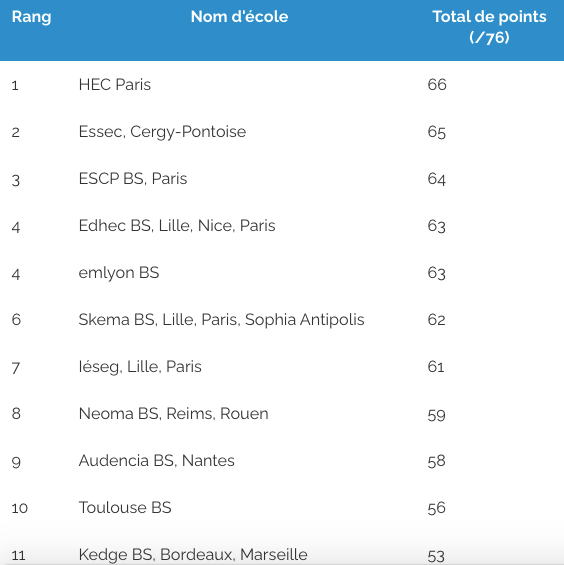Image resolution: width=564 pixels, height=565 pixels.
Task: Click the score 66 for HEC Paris
Action: tap(437, 85)
